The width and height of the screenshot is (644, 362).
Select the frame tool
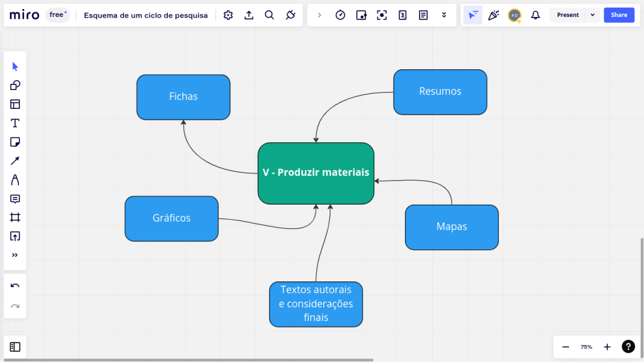point(15,218)
